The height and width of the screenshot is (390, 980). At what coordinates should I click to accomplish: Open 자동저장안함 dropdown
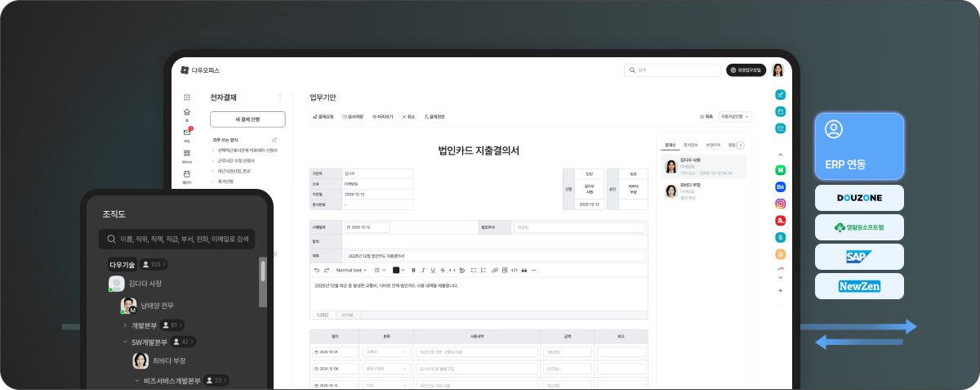(735, 117)
